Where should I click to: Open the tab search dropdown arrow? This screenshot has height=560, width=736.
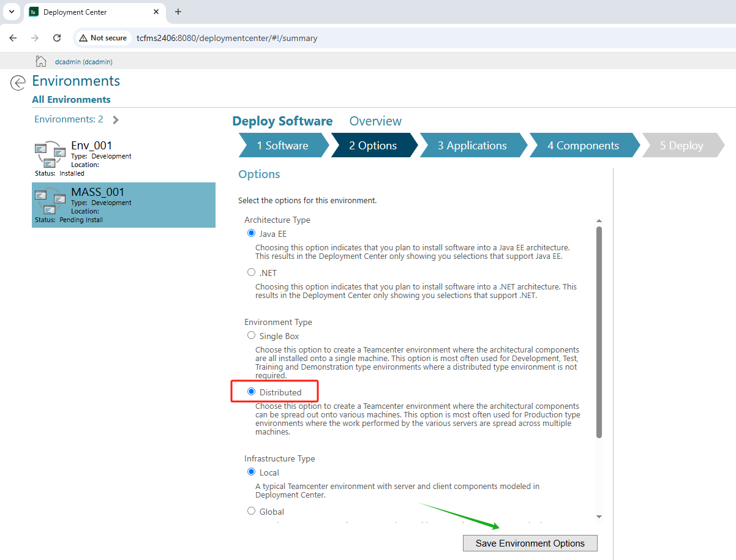11,12
